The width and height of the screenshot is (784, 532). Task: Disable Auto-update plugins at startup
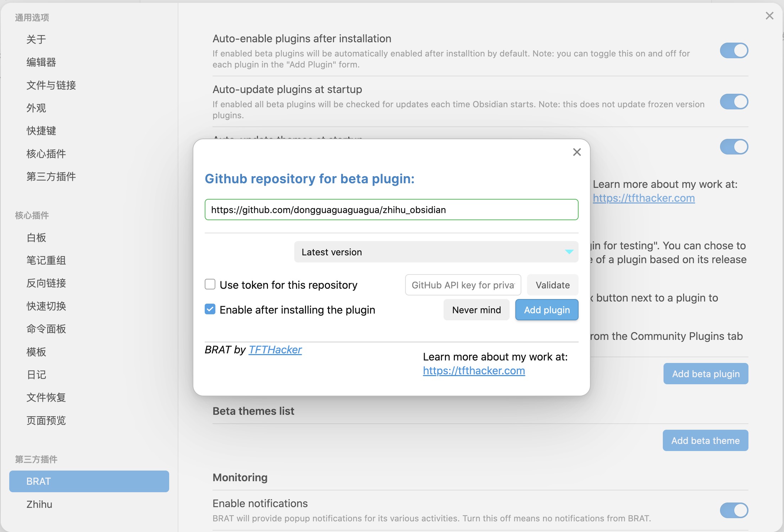(x=734, y=102)
